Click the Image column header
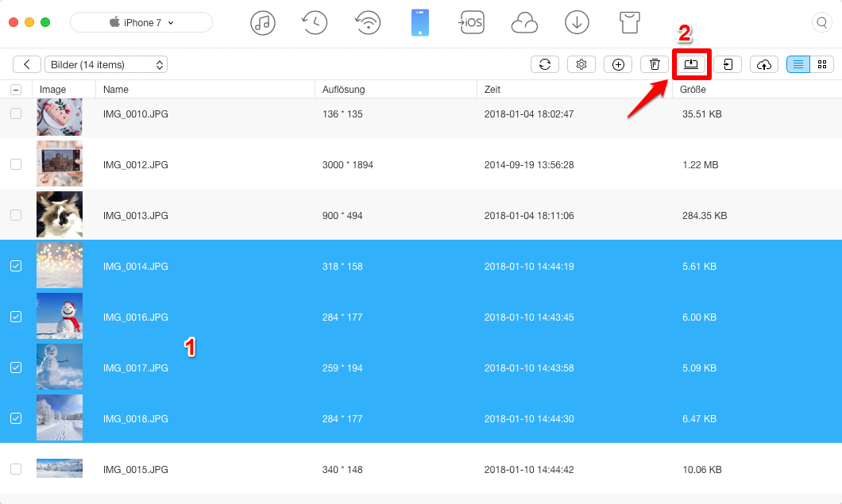Image resolution: width=842 pixels, height=504 pixels. tap(64, 89)
